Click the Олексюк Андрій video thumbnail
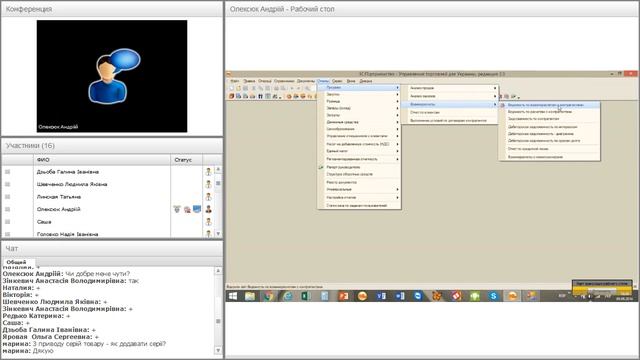This screenshot has width=640, height=360. coord(112,76)
